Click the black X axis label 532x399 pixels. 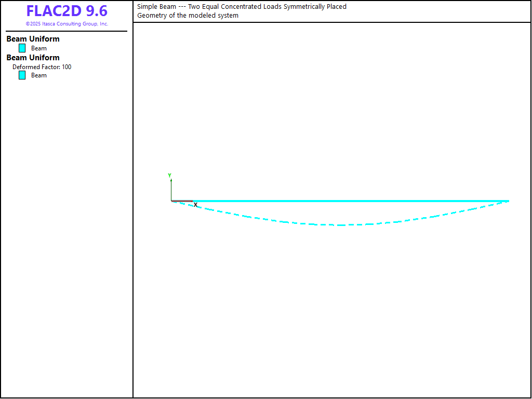pos(196,205)
